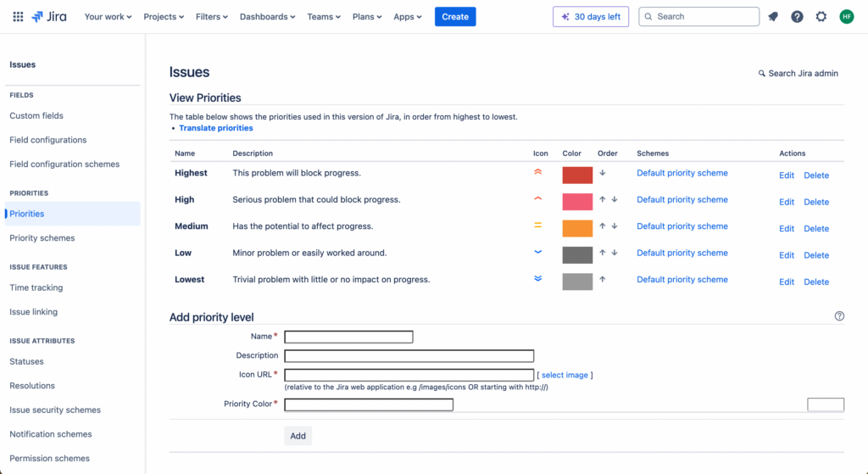Move High priority up with arrow
868x474 pixels.
pos(603,199)
